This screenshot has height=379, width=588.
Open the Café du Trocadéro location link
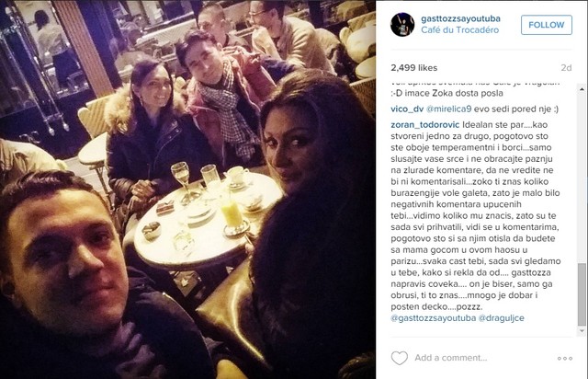(x=459, y=30)
